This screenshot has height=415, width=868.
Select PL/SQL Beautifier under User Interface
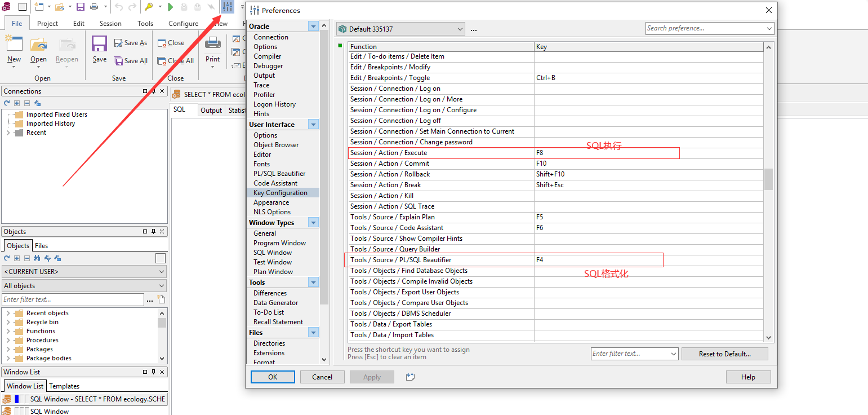tap(279, 174)
